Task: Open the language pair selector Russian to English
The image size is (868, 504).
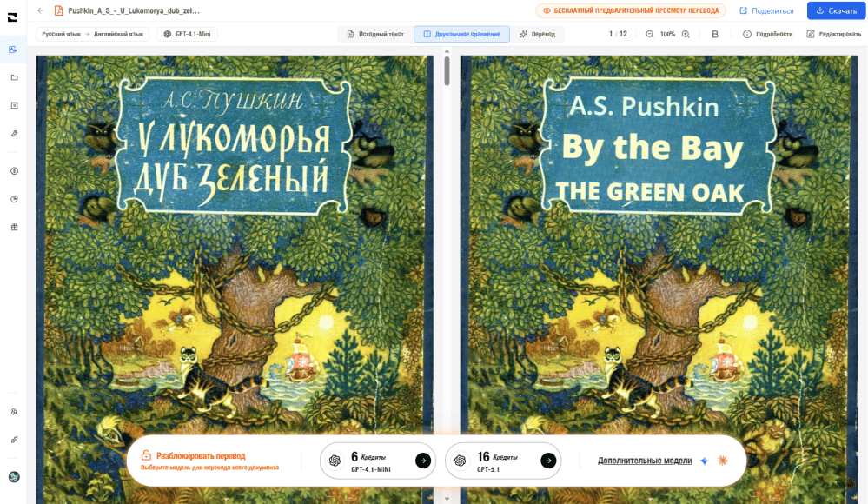Action: [x=92, y=35]
